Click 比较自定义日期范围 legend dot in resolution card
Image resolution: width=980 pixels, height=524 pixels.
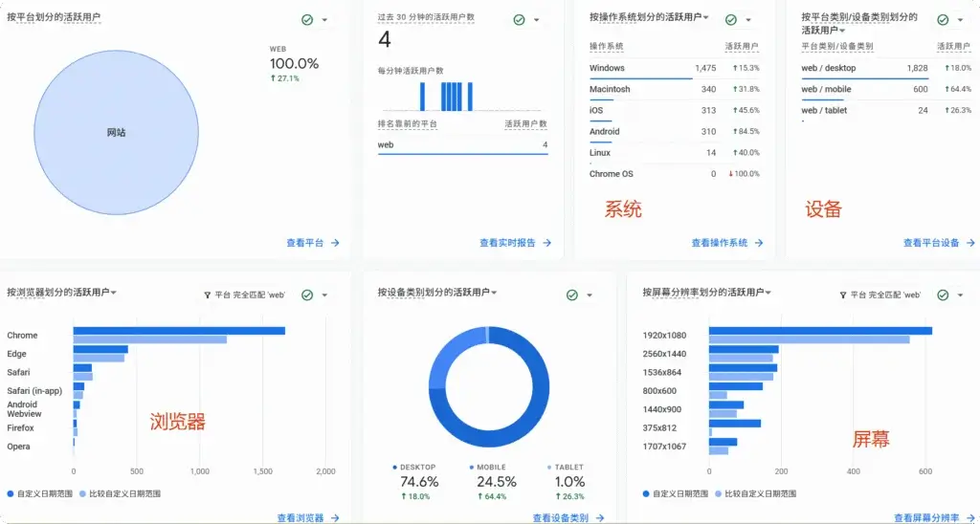click(x=718, y=493)
